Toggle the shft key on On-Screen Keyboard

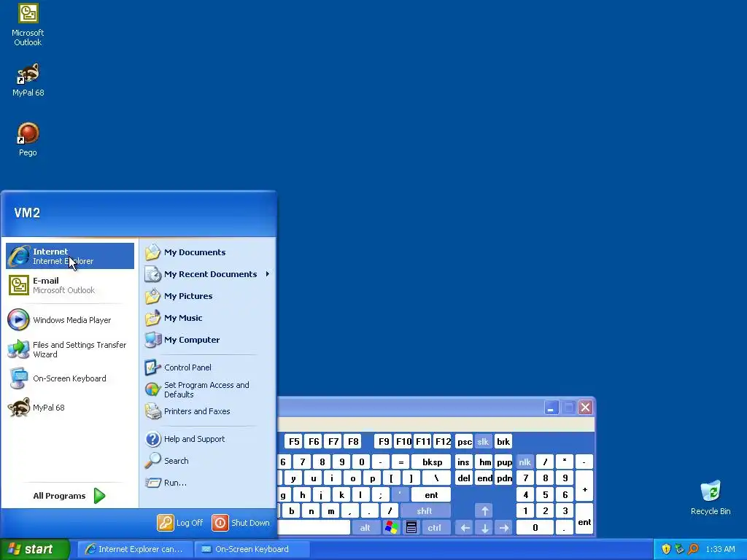point(425,511)
